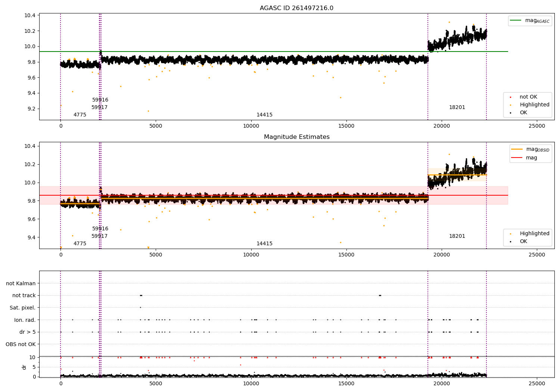Click x-tick 15000 under Magnitude Estimates plot

pyautogui.click(x=346, y=255)
